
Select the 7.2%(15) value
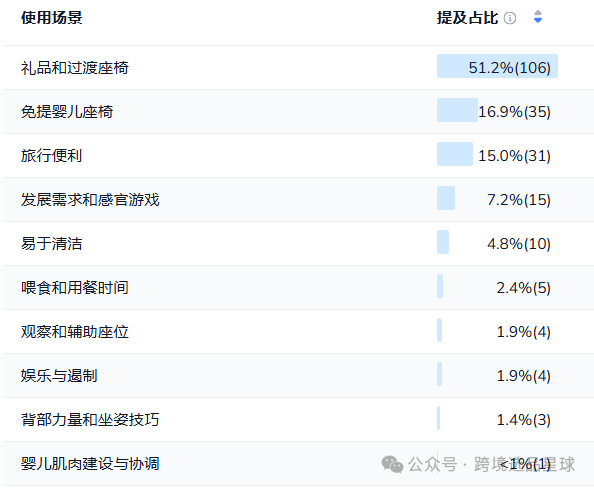[x=519, y=200]
